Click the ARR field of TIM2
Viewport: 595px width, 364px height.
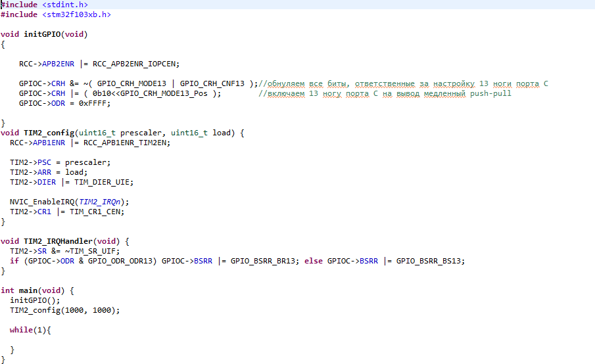click(x=45, y=172)
